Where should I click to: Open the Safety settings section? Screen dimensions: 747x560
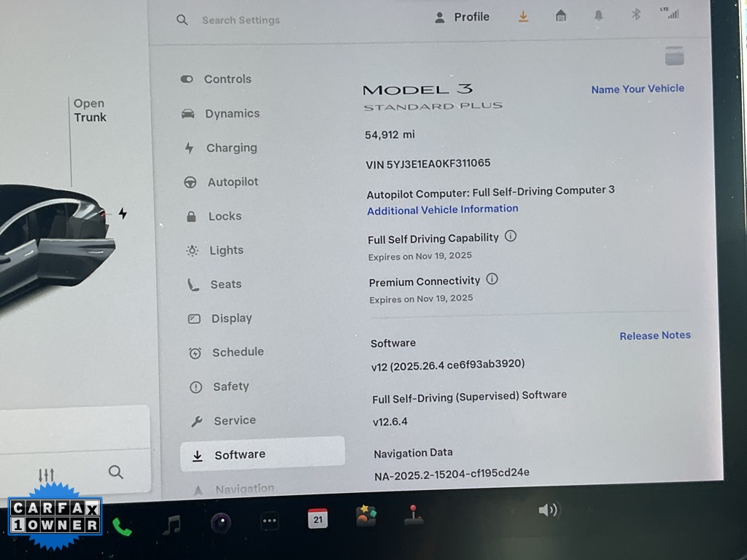219,386
